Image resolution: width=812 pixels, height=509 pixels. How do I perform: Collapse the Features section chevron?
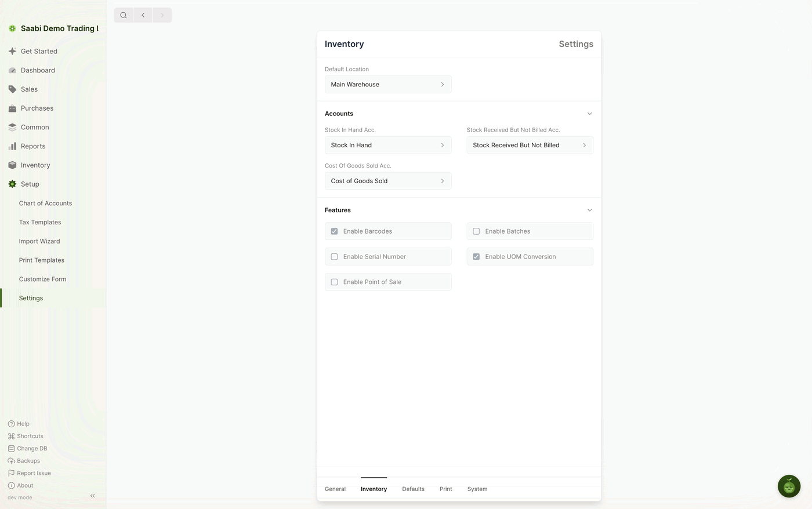click(589, 210)
